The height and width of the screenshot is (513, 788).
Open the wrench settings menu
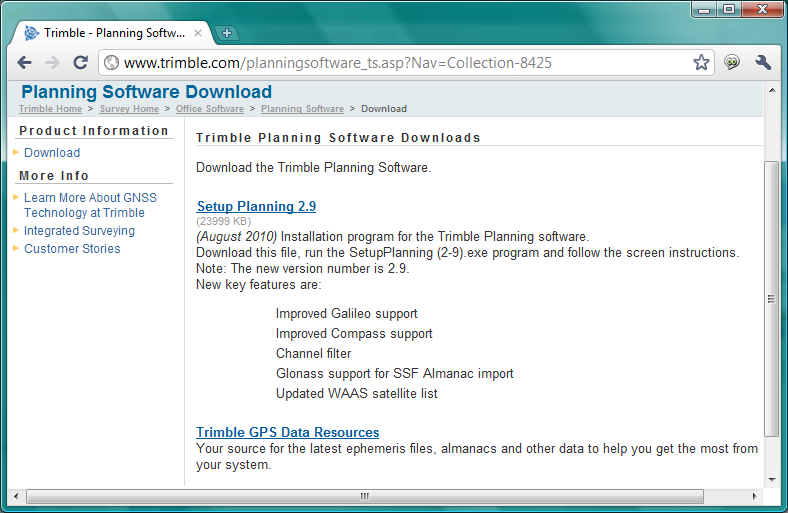pyautogui.click(x=763, y=62)
